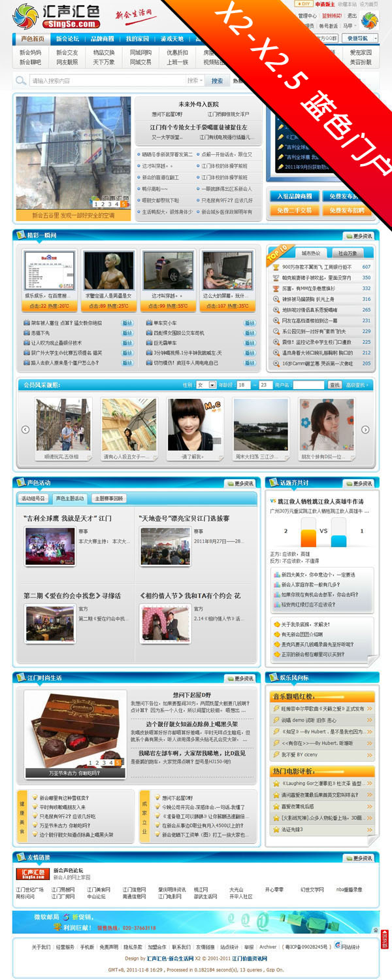Viewport: 392px width, 980px height.
Task: Open the 品牌商圈 navigation tab
Action: coord(103,39)
